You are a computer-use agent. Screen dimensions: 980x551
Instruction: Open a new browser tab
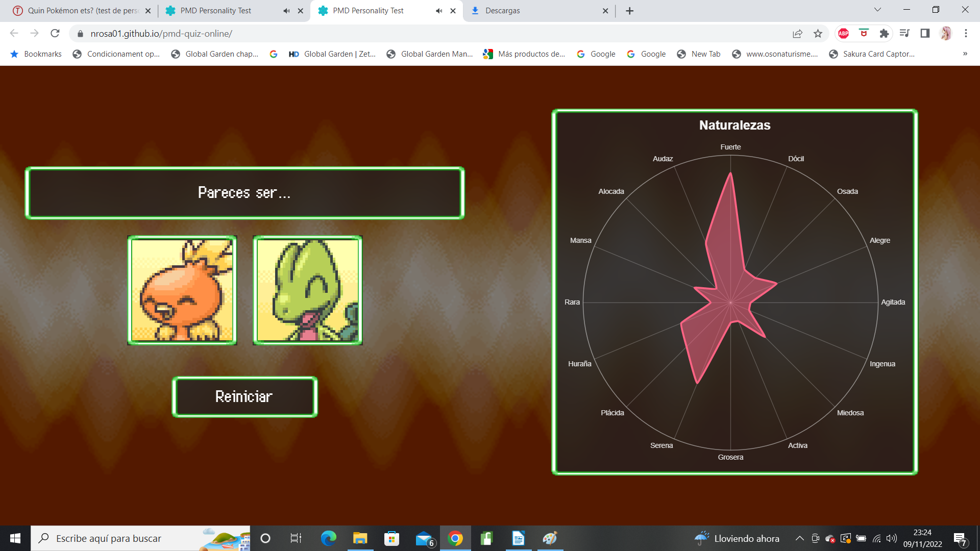click(630, 11)
